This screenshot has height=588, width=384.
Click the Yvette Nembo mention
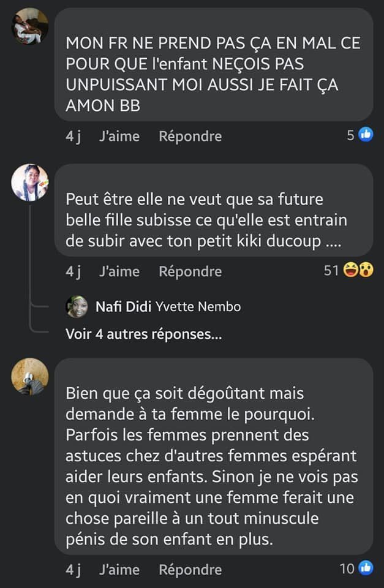point(198,307)
